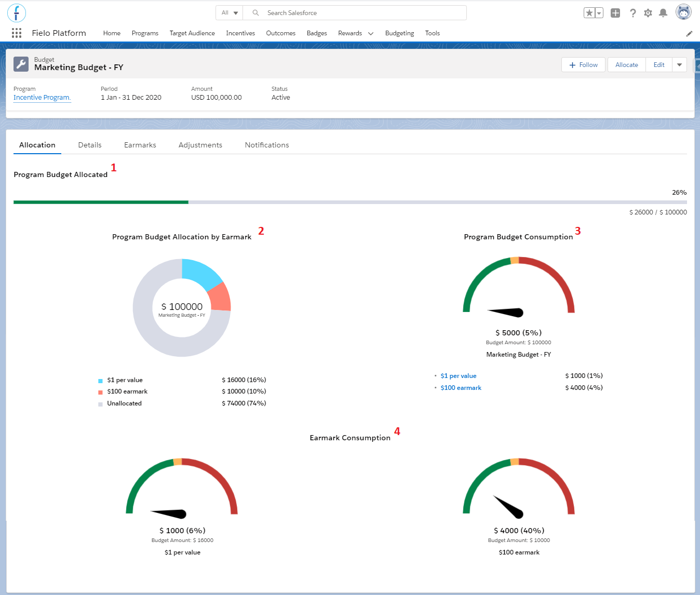Open the Help question mark icon
Image resolution: width=700 pixels, height=595 pixels.
[632, 13]
